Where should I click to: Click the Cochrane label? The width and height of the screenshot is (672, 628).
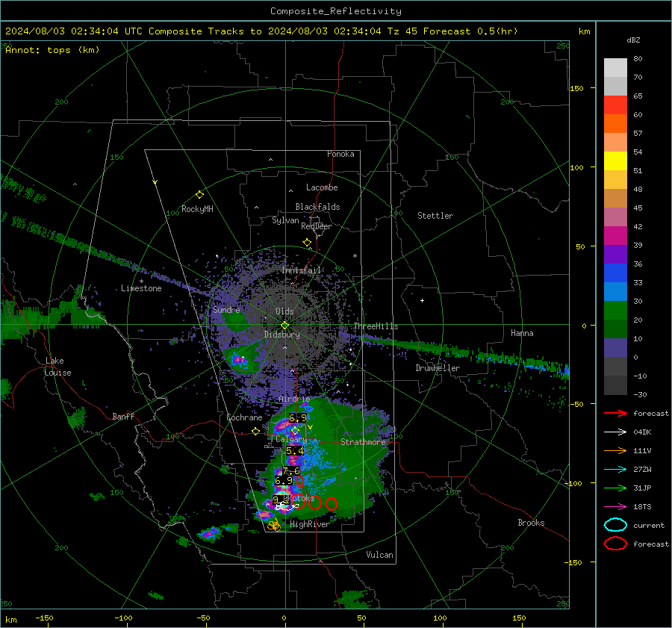click(x=244, y=417)
